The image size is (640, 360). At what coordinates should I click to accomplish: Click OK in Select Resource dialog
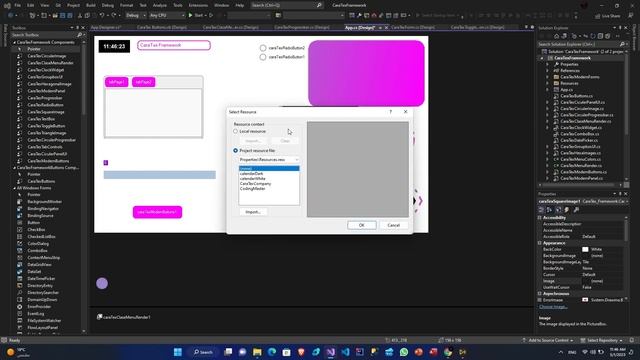coord(362,225)
